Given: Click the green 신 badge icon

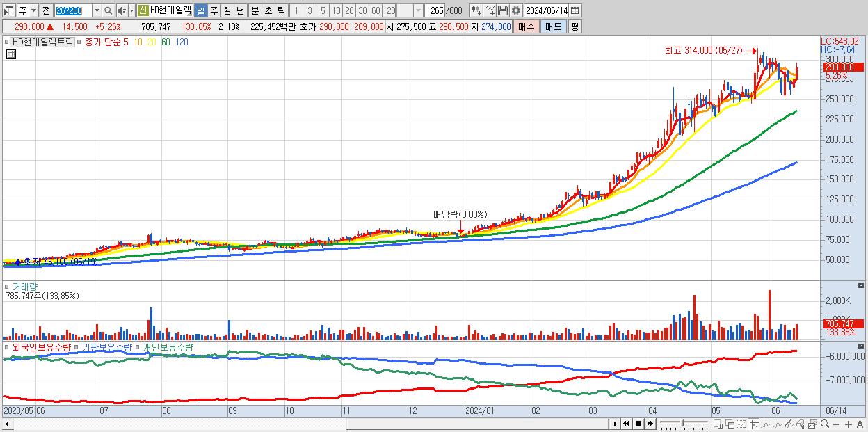Looking at the screenshot, I should coord(143,10).
